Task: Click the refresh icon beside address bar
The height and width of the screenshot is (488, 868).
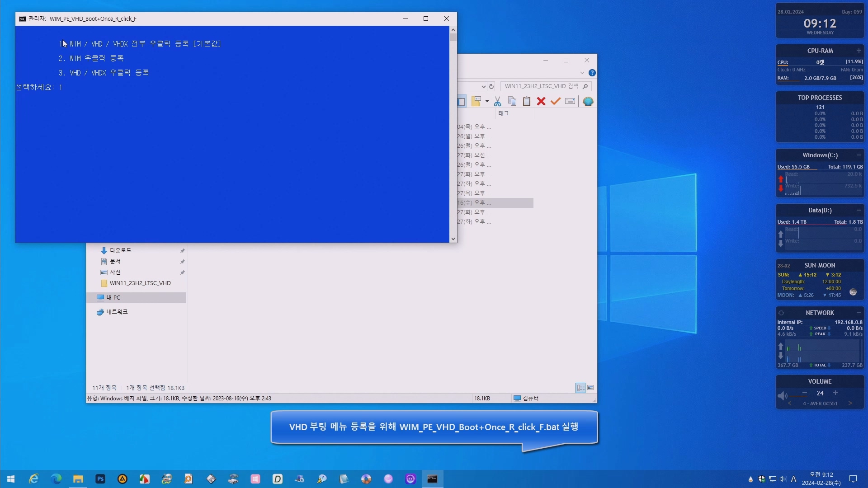Action: 491,86
